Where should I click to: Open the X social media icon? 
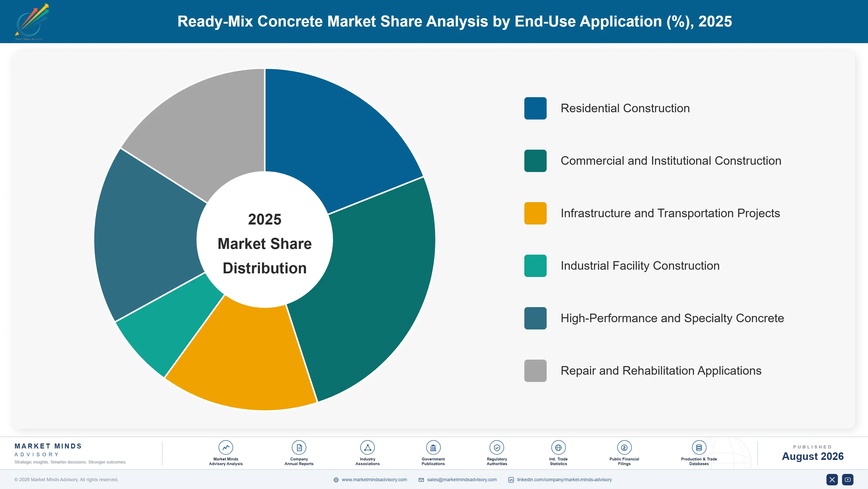832,480
